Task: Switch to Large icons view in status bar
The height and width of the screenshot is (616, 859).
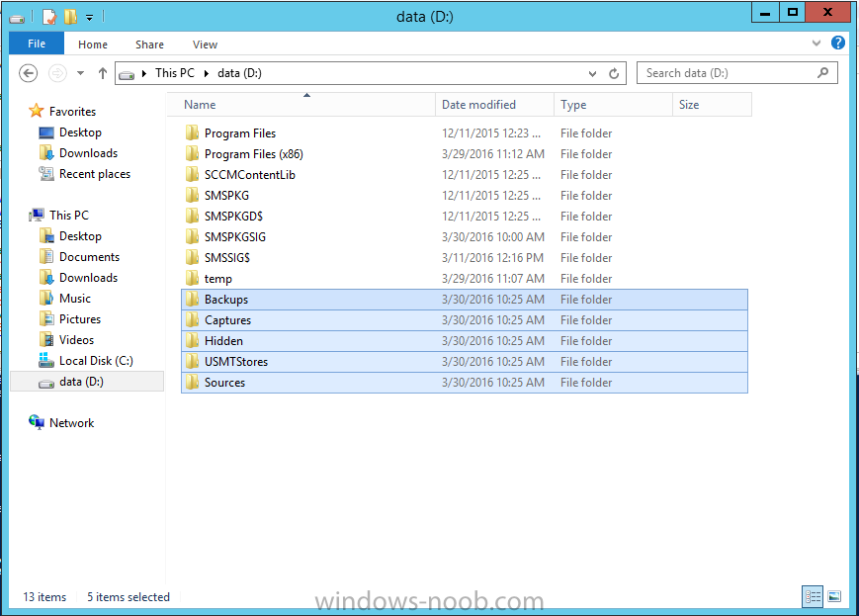Action: 834,596
